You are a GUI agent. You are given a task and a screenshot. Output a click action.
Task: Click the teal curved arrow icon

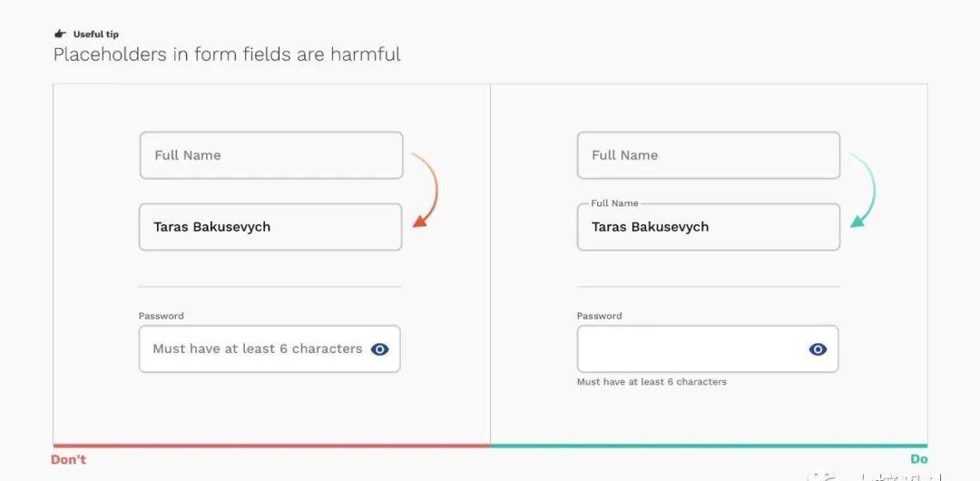pyautogui.click(x=863, y=190)
